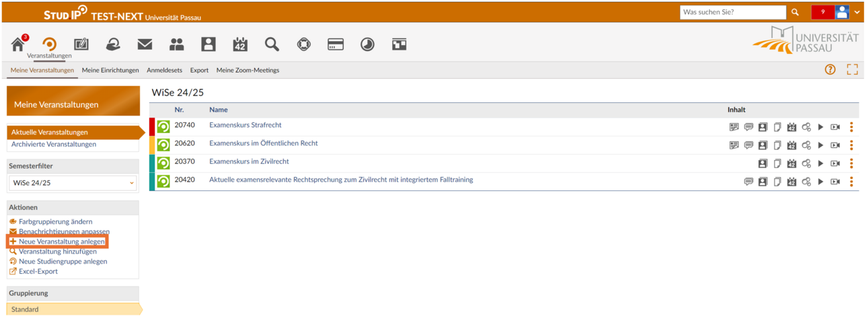The image size is (868, 316).
Task: Toggle fullscreen mode icon at top right
Action: pyautogui.click(x=853, y=69)
